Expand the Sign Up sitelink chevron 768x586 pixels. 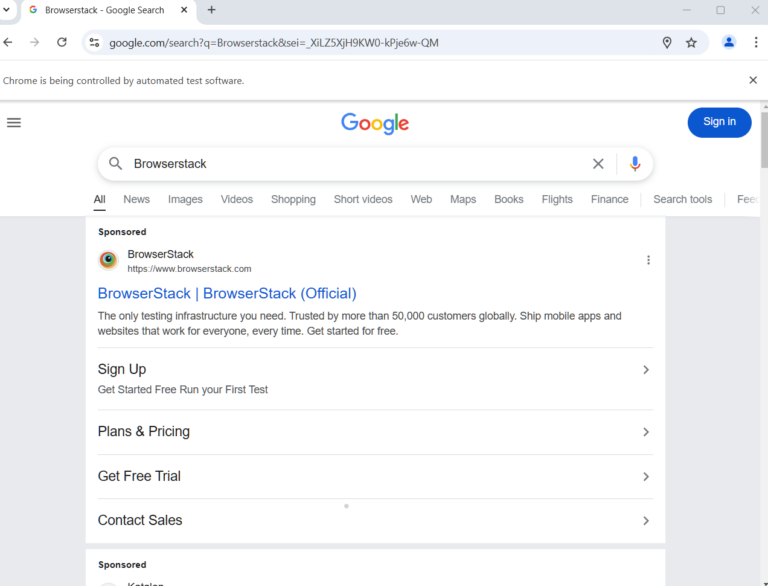[x=646, y=370]
